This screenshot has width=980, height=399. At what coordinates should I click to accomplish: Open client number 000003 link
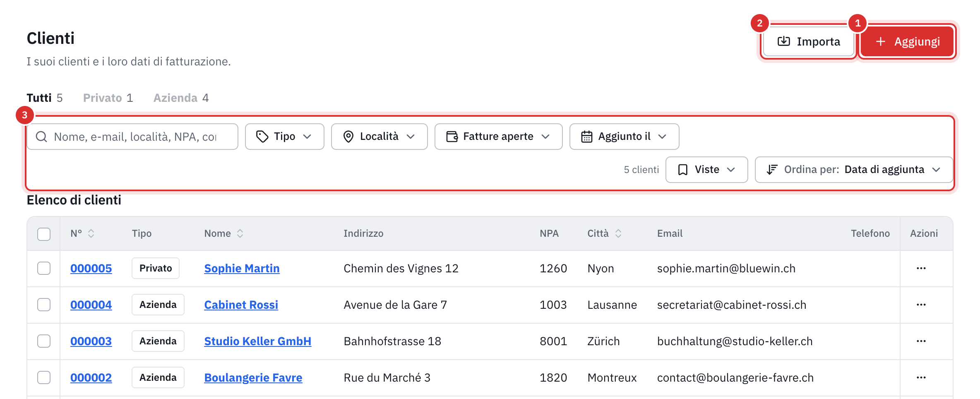(x=91, y=341)
